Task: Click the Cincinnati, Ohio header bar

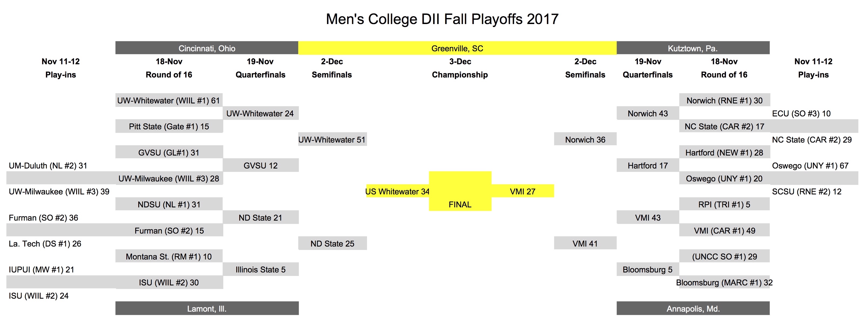Action: click(207, 48)
